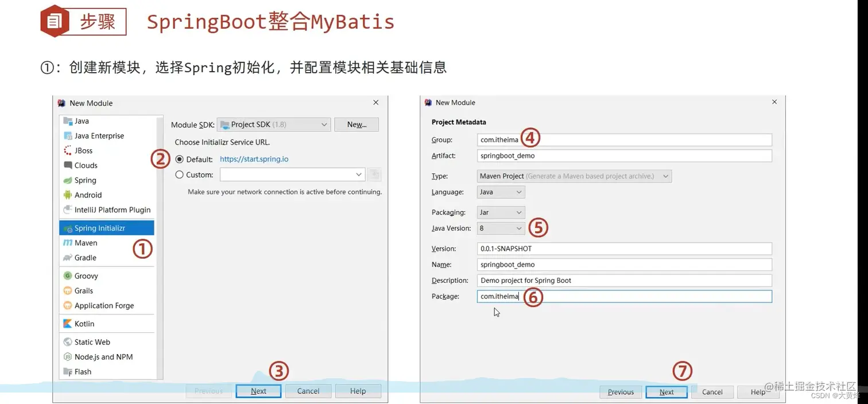Screen dimensions: 868x404
Task: Open the Java Version dropdown
Action: pos(501,228)
